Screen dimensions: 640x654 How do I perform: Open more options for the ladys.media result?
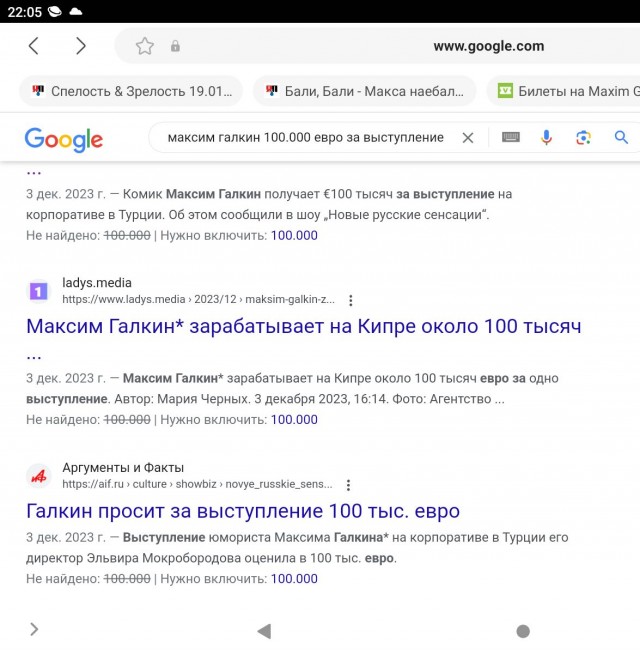(350, 300)
